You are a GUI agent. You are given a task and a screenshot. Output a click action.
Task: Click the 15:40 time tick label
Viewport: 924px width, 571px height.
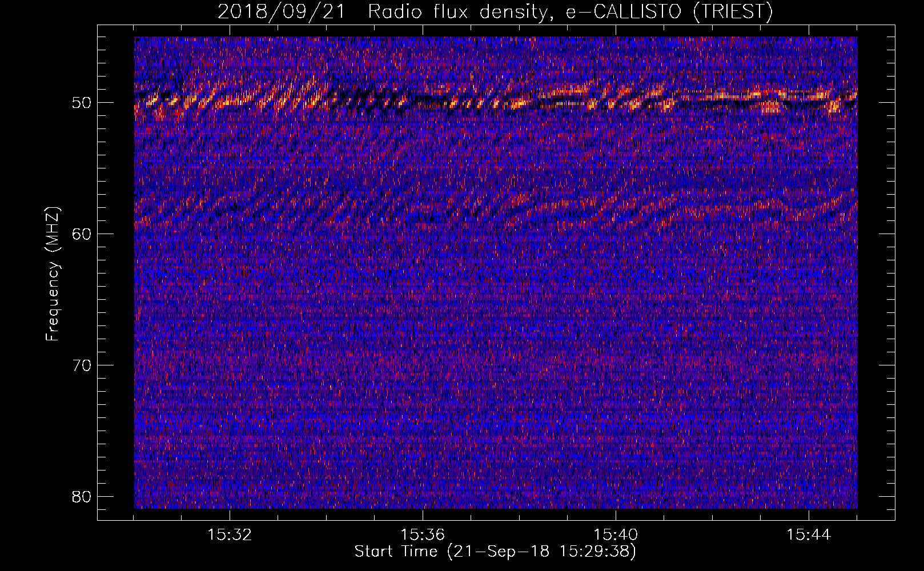point(616,535)
